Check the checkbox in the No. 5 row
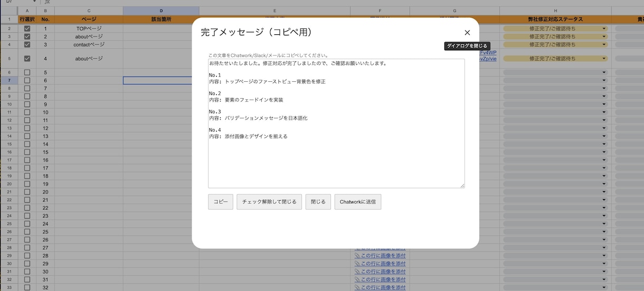The image size is (644, 291). [27, 72]
